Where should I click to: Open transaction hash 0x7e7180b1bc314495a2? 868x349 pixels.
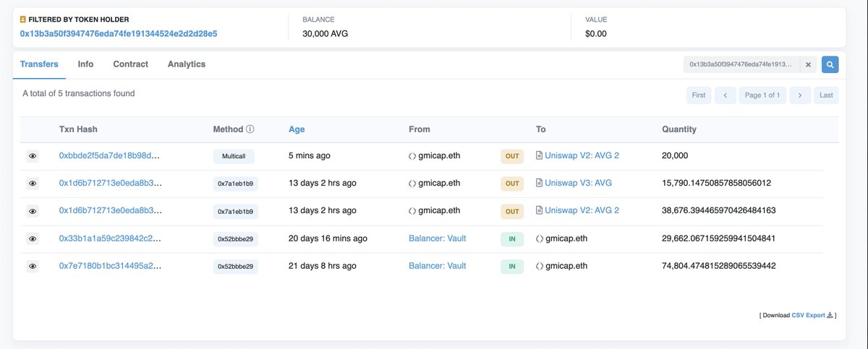tap(109, 266)
